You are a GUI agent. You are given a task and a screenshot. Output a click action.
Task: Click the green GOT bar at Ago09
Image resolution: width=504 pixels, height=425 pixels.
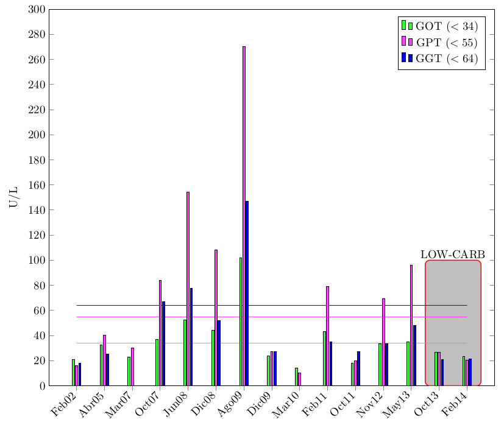click(x=241, y=321)
